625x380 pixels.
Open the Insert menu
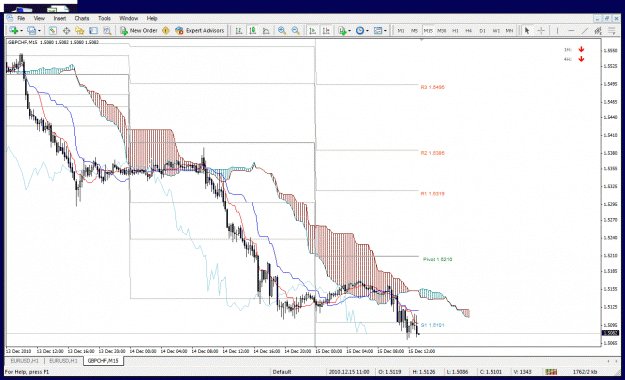[x=60, y=18]
